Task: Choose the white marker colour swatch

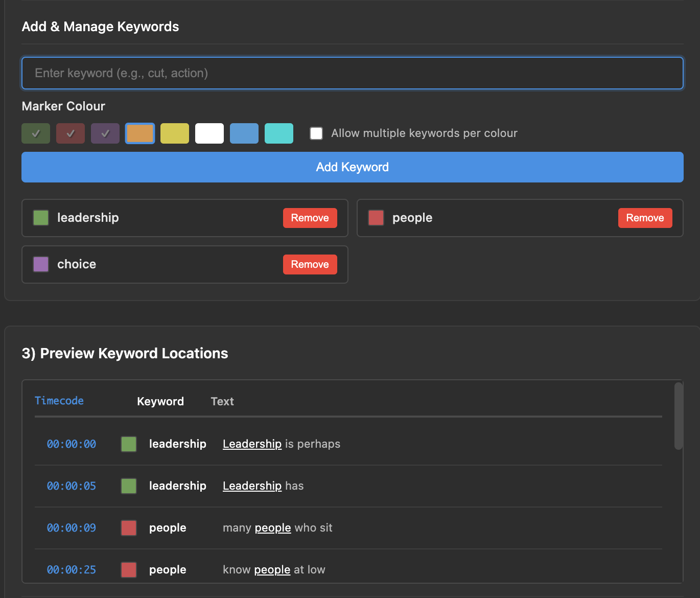Action: pos(209,133)
